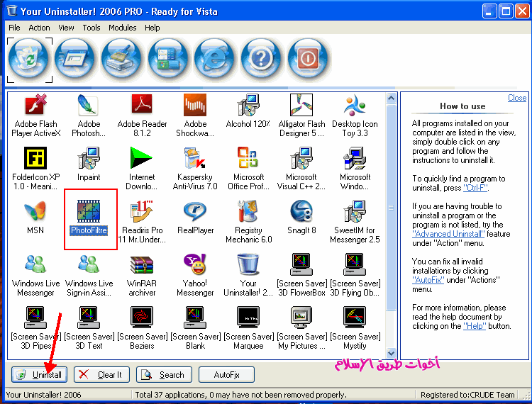The height and width of the screenshot is (404, 532).
Task: Select Internet Download Manager entry
Action: pos(142,169)
